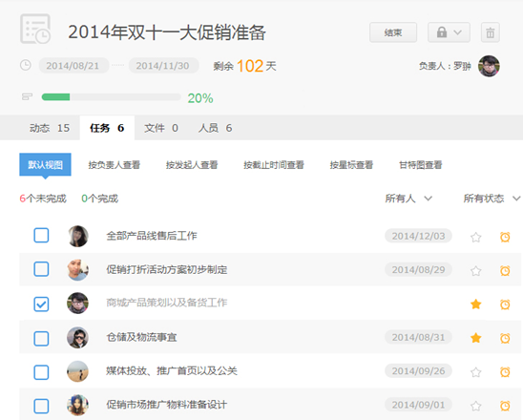Select 甘特图查看 view
Screen dimensions: 523x420
pyautogui.click(x=420, y=165)
